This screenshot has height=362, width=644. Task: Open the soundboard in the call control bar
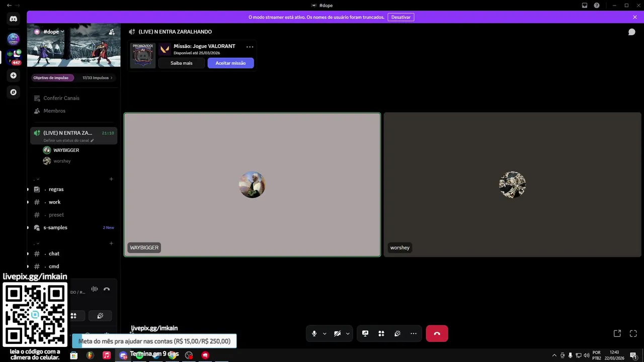point(397,333)
